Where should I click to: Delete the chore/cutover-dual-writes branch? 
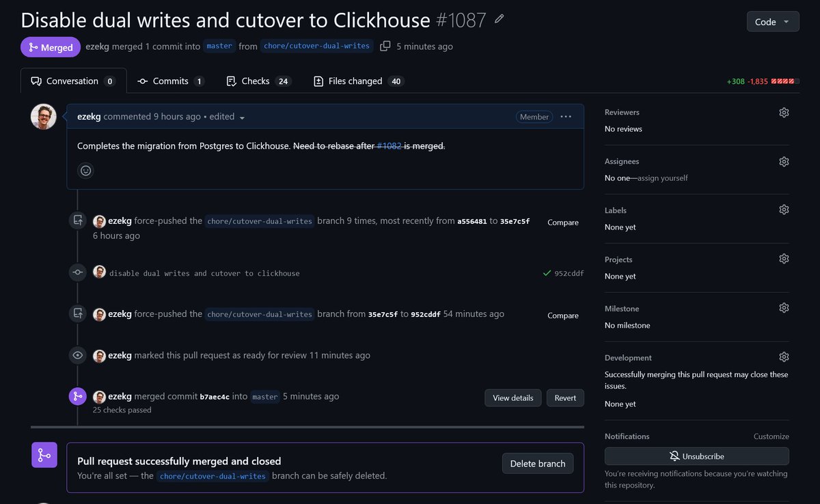[538, 464]
